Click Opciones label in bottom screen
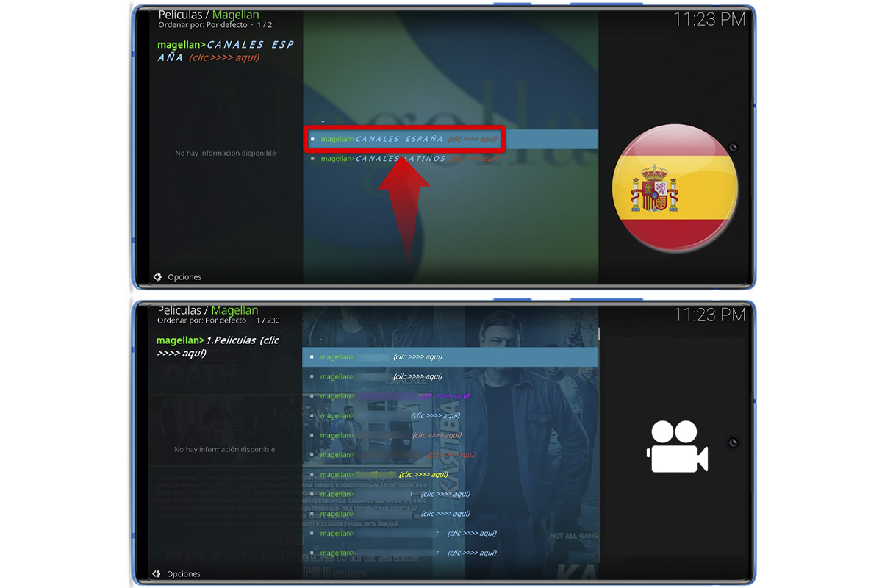 (x=184, y=573)
